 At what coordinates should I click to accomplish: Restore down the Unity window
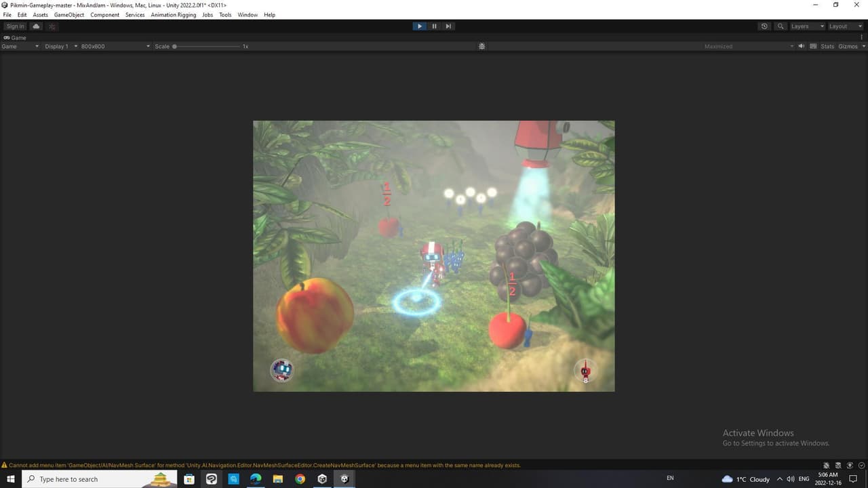836,5
